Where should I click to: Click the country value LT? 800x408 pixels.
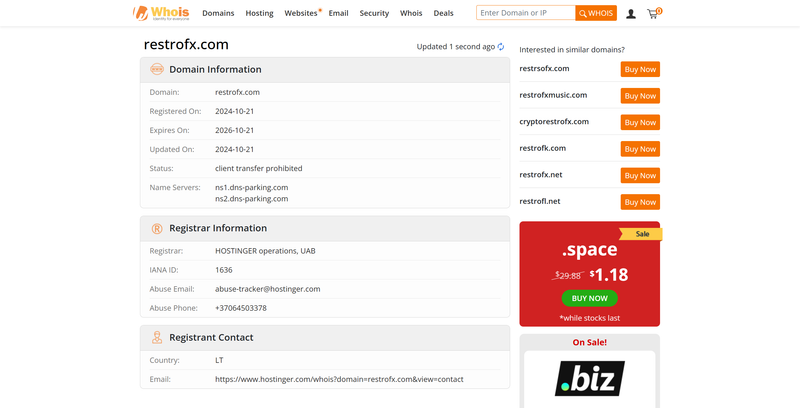click(219, 360)
